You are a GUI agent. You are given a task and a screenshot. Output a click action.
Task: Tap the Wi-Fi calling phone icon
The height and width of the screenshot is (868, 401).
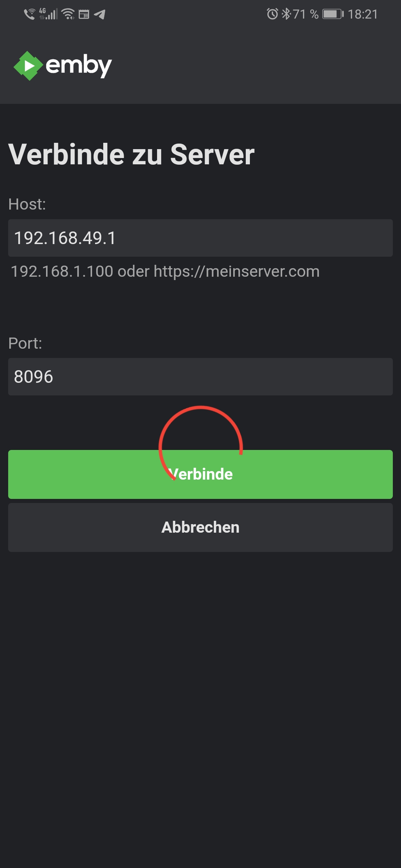click(x=29, y=14)
